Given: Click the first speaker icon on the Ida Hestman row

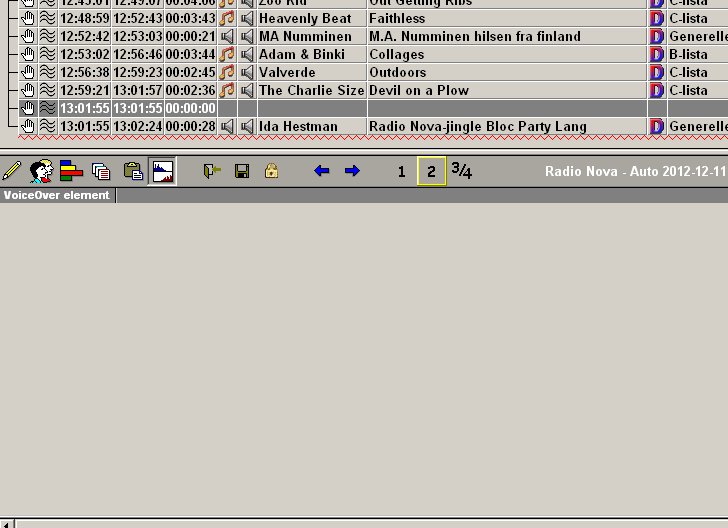Looking at the screenshot, I should (227, 126).
